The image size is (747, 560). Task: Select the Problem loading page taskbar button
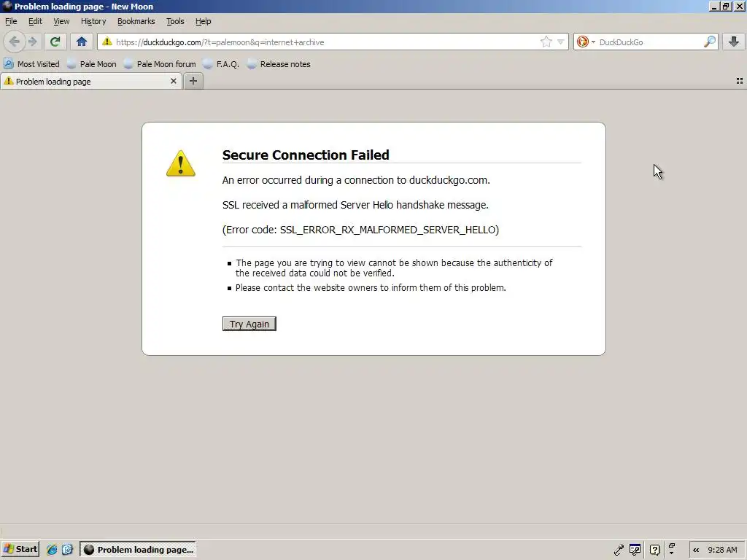[138, 549]
